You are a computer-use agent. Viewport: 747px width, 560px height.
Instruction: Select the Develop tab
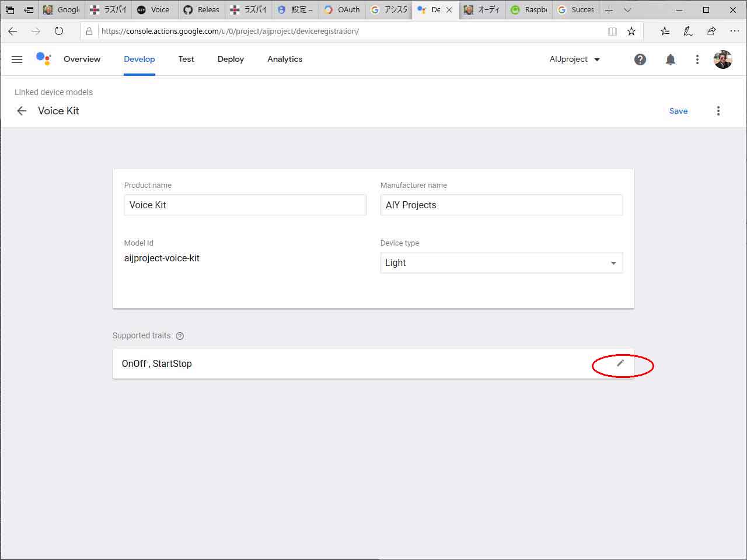click(139, 59)
